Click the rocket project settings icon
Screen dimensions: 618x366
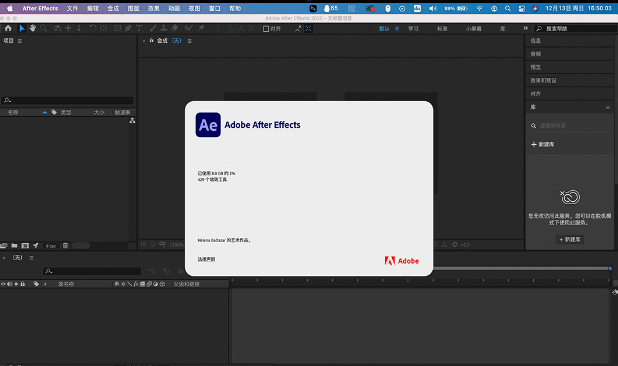[x=35, y=245]
